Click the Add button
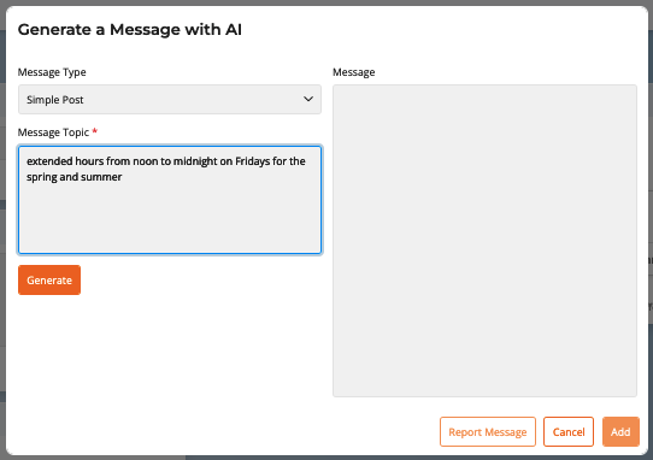Screen dimensions: 654x460 pos(620,432)
